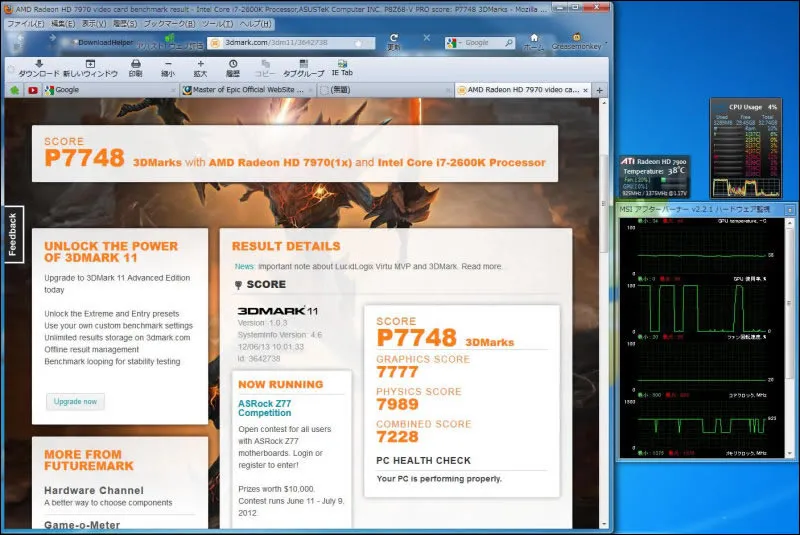Click the DownloadHelper toolbar icon
The image size is (800, 535).
(102, 42)
